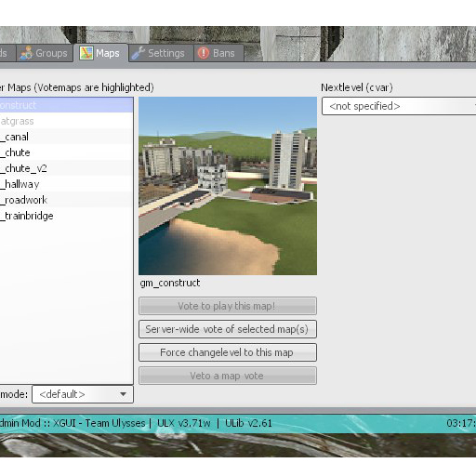Click the gm_construct map name label
Screen dimensions: 476x476
click(170, 283)
